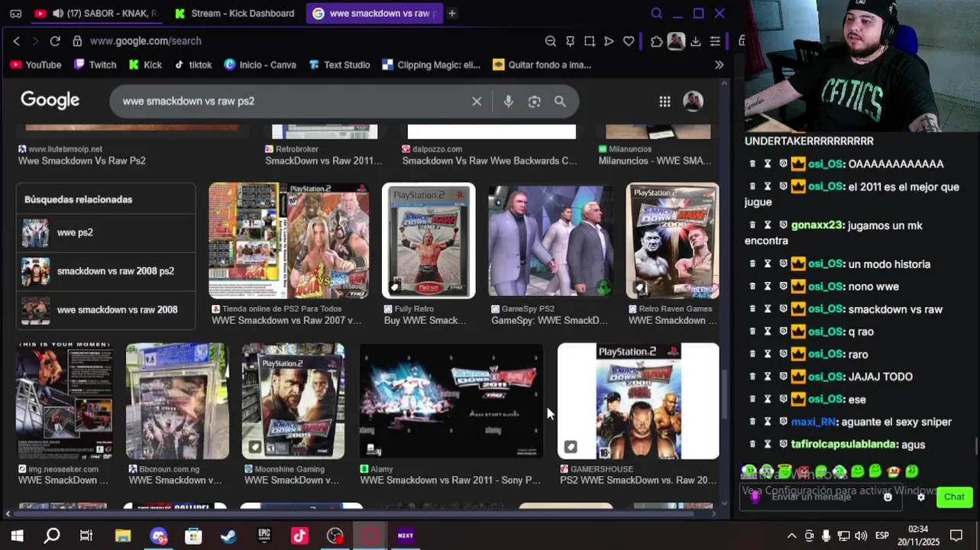Open Alamy SmackDown vs Raw 2011 thumbnail
The width and height of the screenshot is (980, 550).
[451, 401]
